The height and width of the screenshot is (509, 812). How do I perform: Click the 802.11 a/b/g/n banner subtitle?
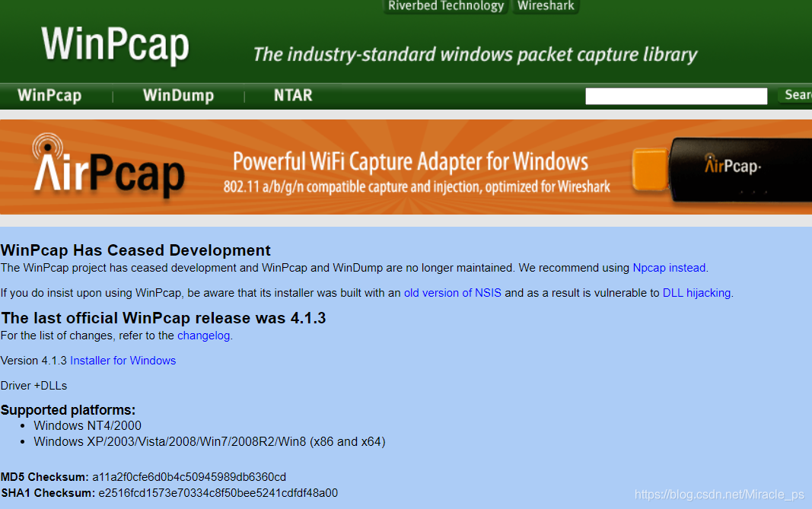click(x=417, y=186)
